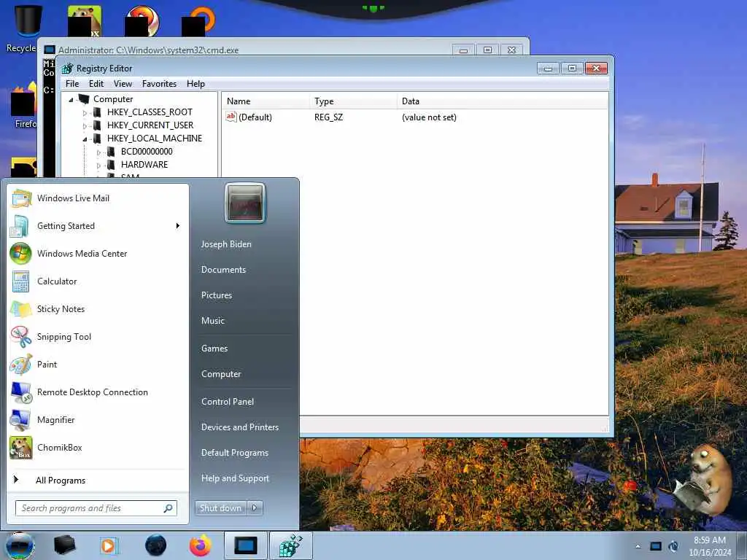Open Joseph Biden user folder
The width and height of the screenshot is (747, 560).
226,244
